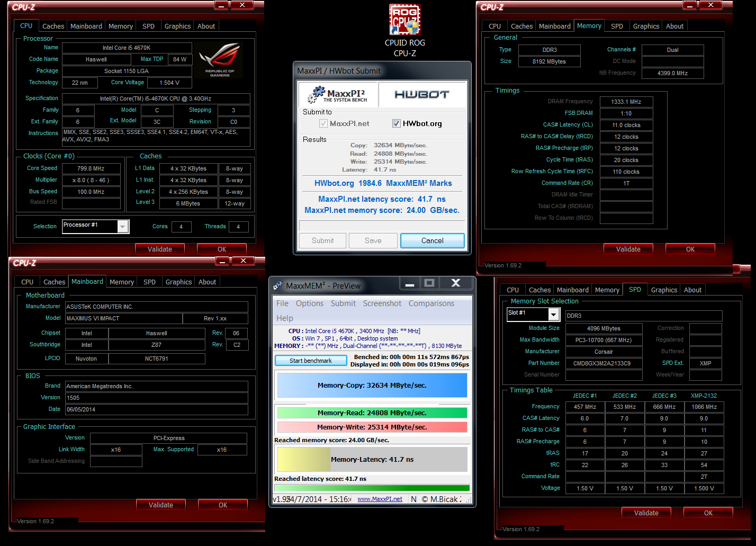This screenshot has width=756, height=546.
Task: Click the HWbot.org 1984.6 MaxxMEM² Marks text
Action: (x=383, y=183)
